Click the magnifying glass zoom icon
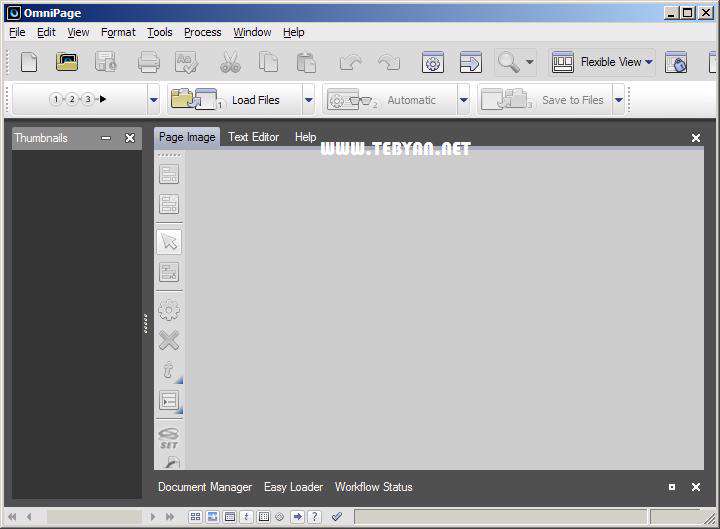The image size is (720, 529). click(508, 62)
